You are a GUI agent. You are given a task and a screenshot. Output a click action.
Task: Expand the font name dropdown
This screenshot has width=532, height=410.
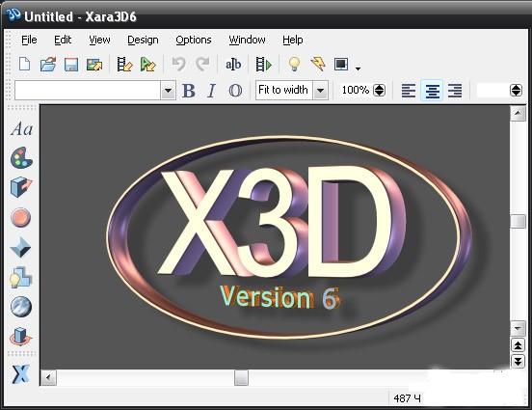pyautogui.click(x=168, y=91)
